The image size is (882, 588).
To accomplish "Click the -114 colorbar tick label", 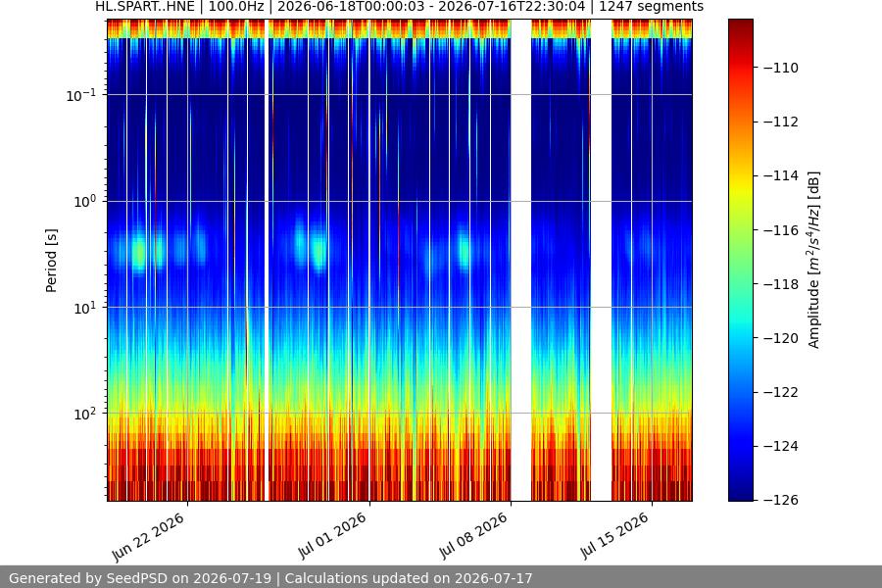I will point(781,176).
